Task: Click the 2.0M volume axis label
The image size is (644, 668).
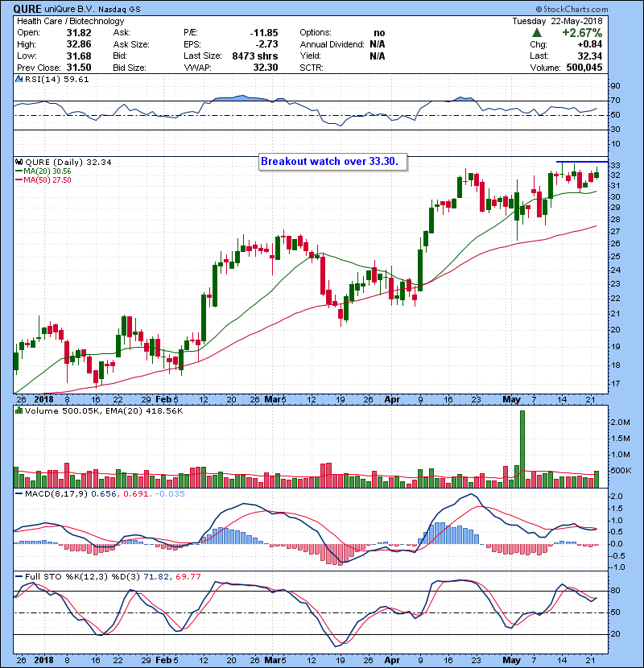Action: (x=621, y=423)
